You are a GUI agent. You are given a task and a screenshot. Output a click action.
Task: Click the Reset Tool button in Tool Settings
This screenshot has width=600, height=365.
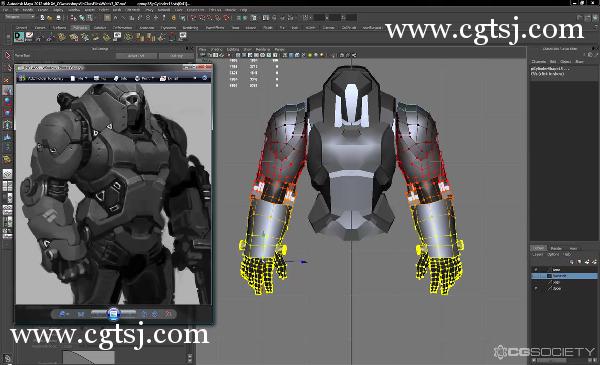pos(136,56)
